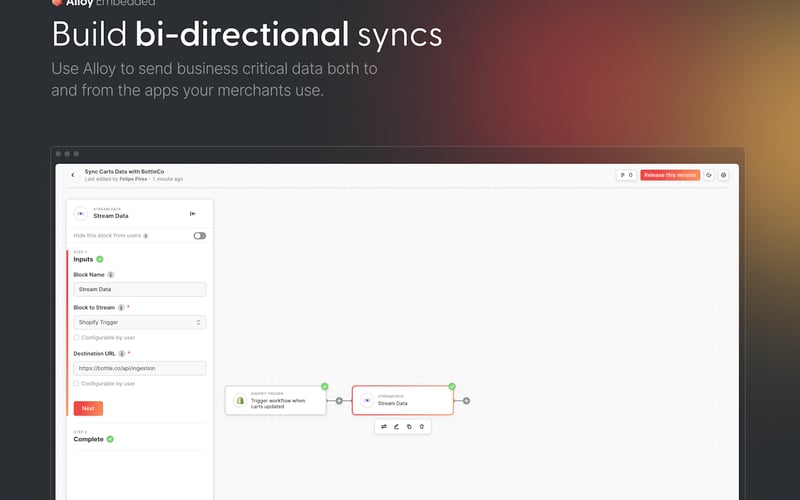Open the version count indicator showing 0

coord(626,175)
